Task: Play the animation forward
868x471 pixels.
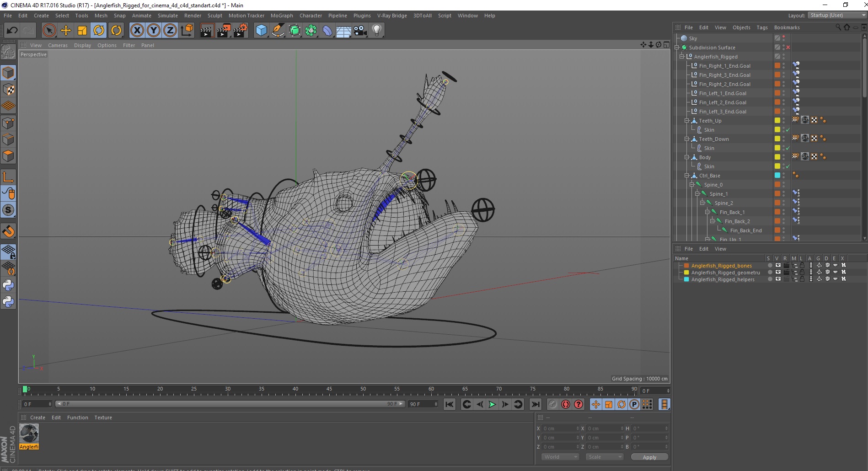Action: pos(492,404)
